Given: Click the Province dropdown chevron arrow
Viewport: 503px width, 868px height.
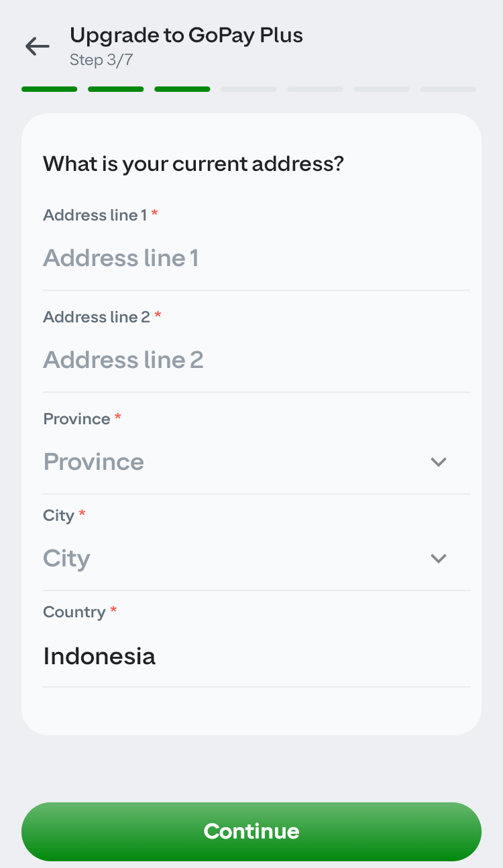Looking at the screenshot, I should point(439,462).
